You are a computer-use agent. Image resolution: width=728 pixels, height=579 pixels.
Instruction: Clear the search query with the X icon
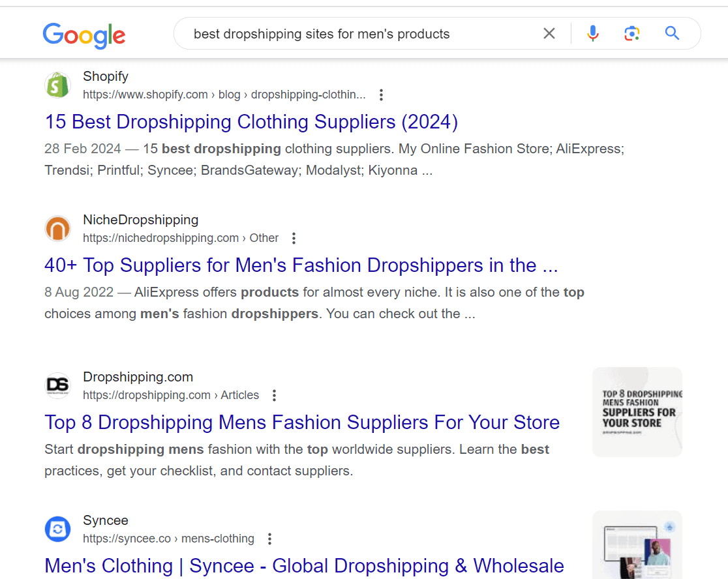(x=549, y=33)
